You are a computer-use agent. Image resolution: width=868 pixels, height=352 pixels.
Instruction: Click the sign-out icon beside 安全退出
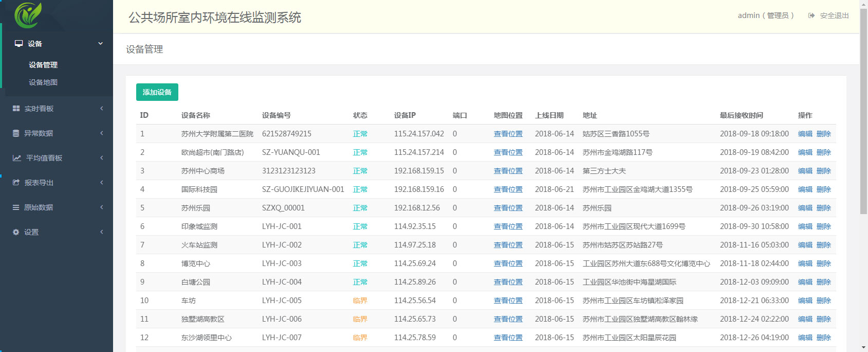click(811, 15)
